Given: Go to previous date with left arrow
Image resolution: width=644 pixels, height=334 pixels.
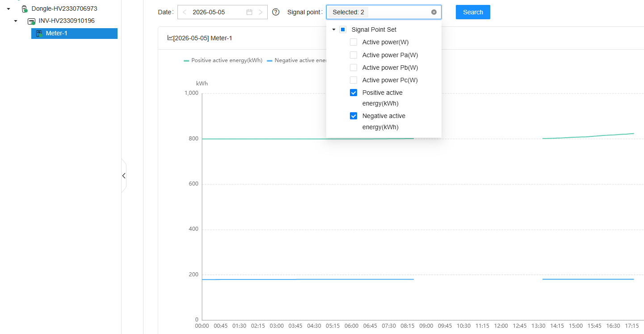Looking at the screenshot, I should click(x=185, y=12).
